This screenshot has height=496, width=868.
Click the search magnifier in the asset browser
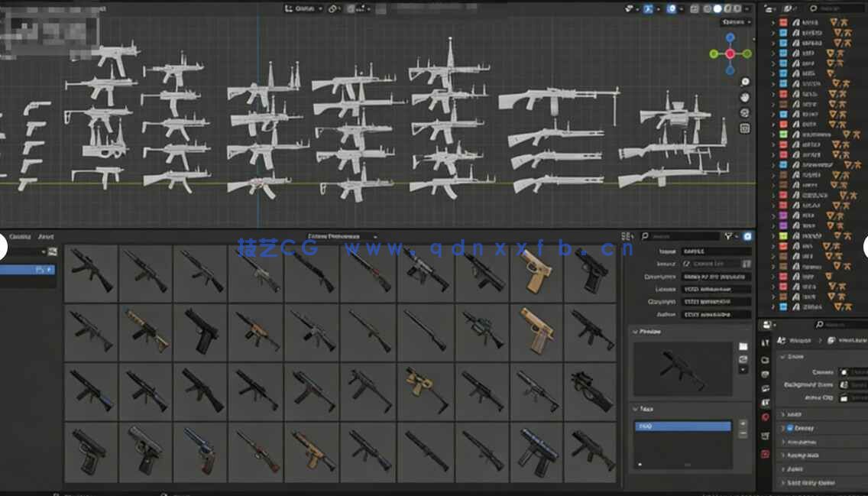tap(645, 235)
